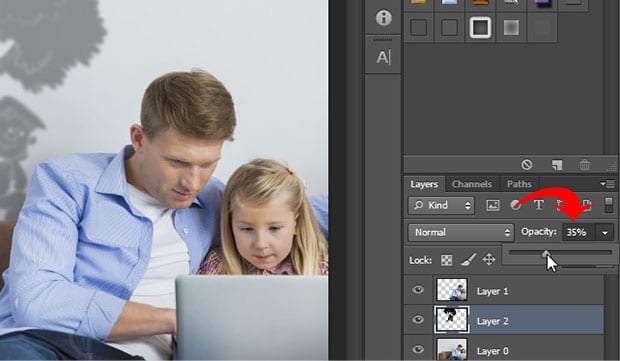Click the 35% opacity input field
620x361 pixels.
(578, 232)
